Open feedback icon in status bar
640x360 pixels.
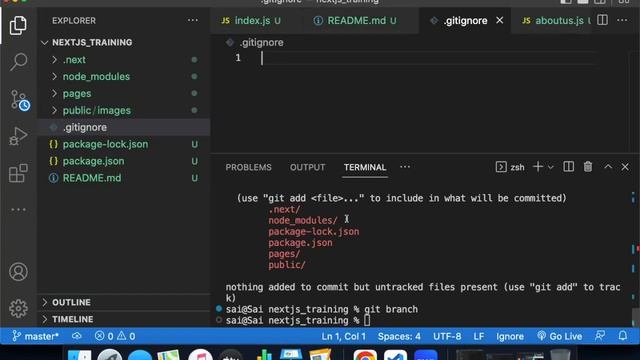pos(600,336)
